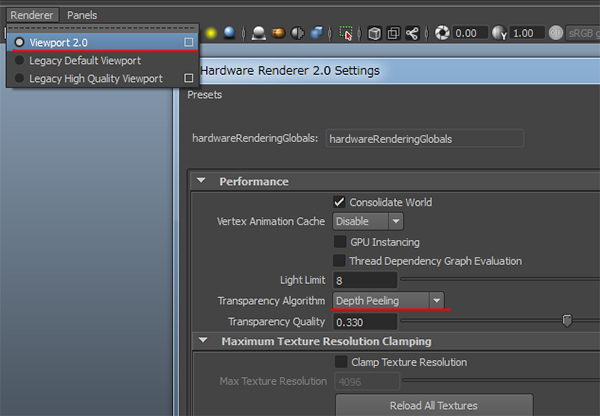Click the blue shaded sphere icon

click(x=231, y=34)
